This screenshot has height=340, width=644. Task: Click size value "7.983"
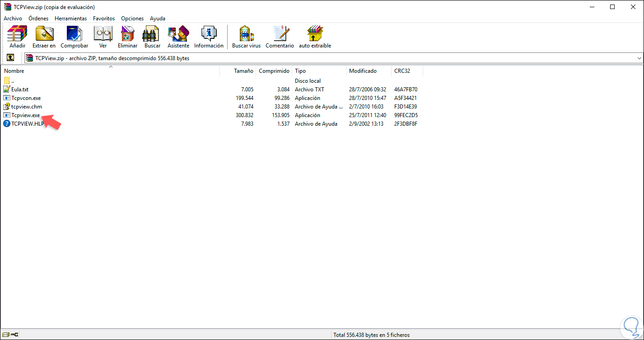247,124
